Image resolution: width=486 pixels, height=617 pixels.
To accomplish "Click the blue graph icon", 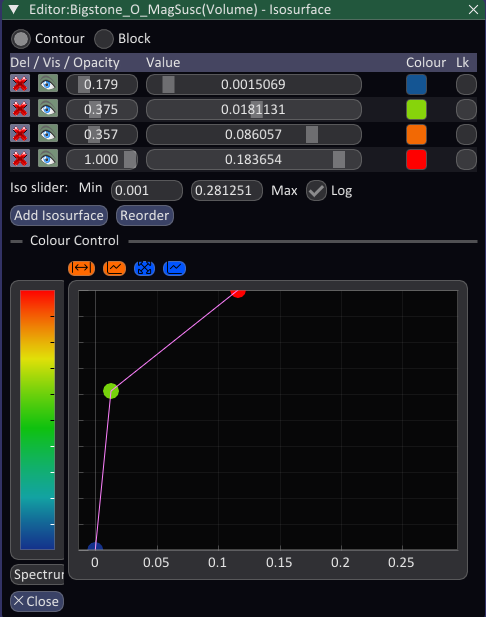I will coord(174,268).
